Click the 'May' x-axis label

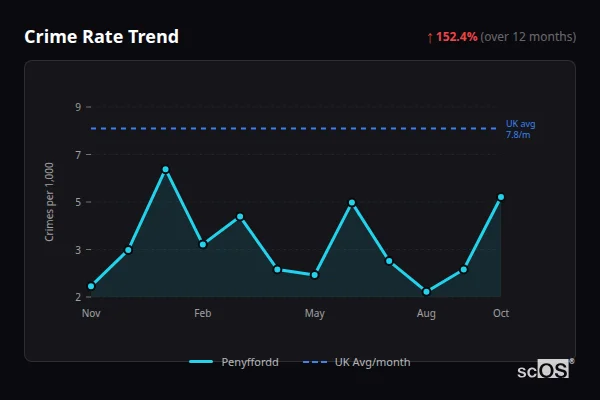pos(315,313)
